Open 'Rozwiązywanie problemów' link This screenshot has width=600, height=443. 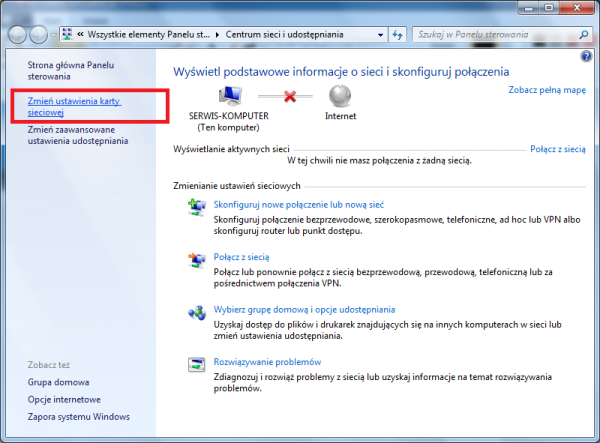pyautogui.click(x=267, y=362)
